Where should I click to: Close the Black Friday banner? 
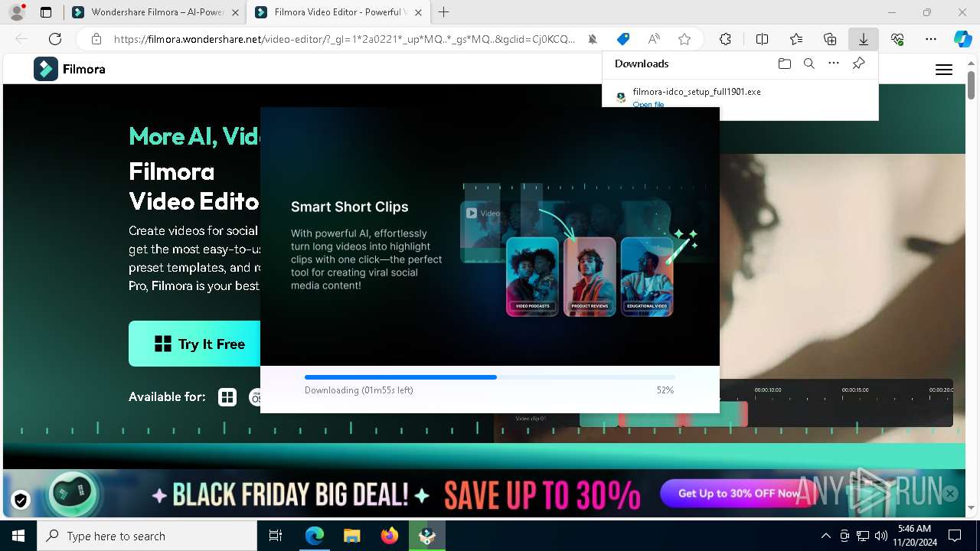coord(950,494)
